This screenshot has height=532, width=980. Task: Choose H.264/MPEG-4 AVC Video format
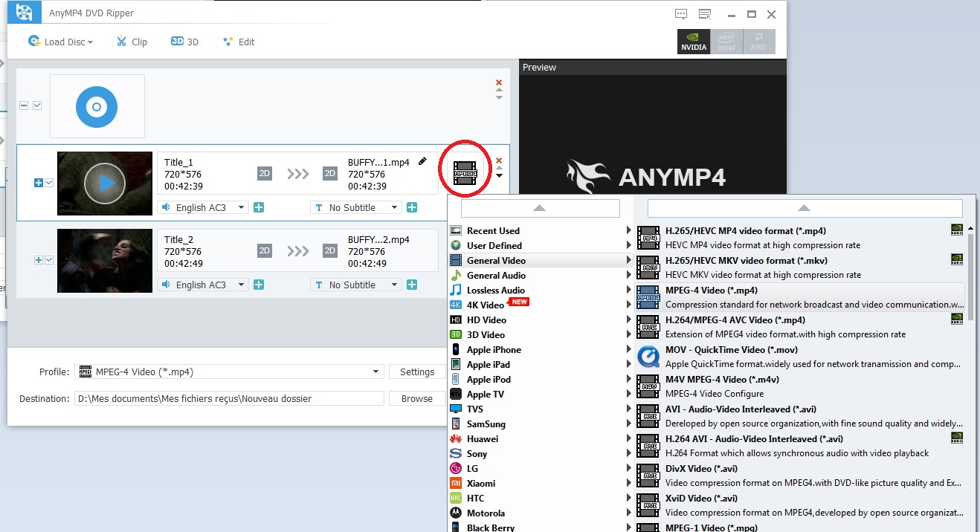(801, 327)
